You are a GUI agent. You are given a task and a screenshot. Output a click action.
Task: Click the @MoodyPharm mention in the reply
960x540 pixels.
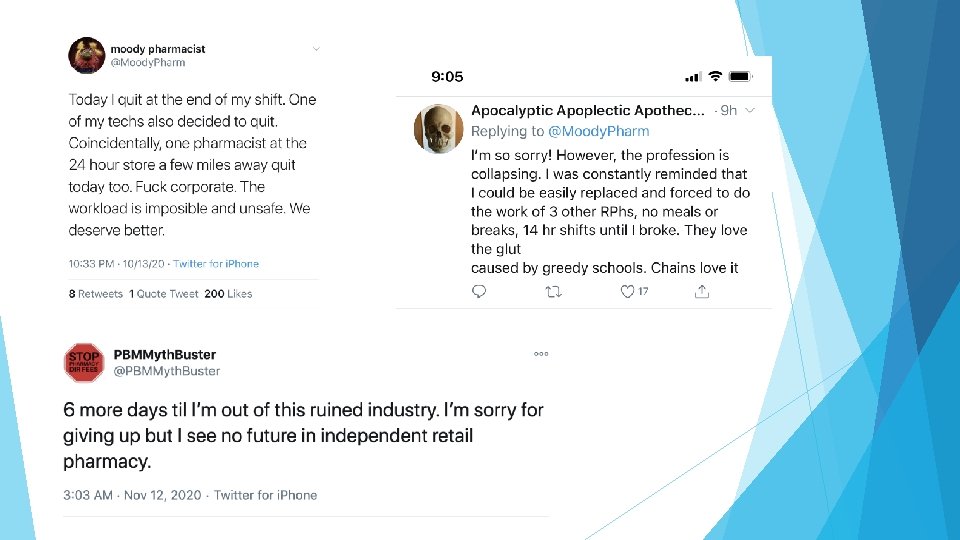point(598,131)
